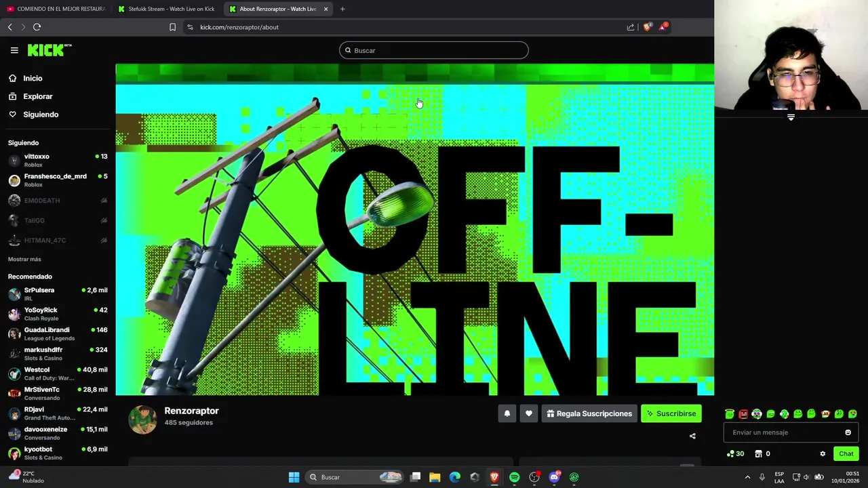
Task: Open offline channel TaliGG
Action: tap(58, 220)
